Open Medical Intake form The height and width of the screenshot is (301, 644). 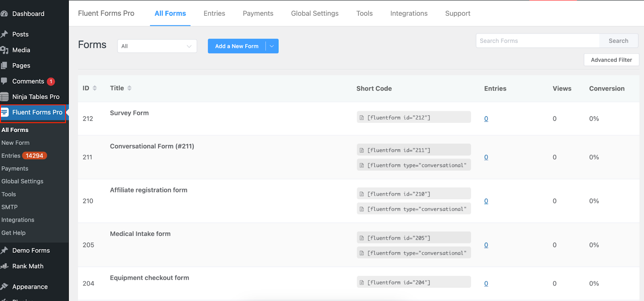point(140,234)
